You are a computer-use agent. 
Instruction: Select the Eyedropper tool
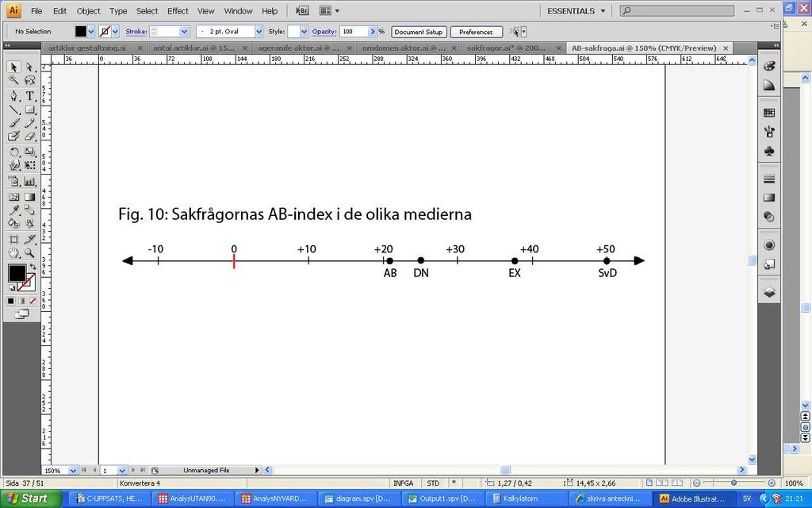14,210
